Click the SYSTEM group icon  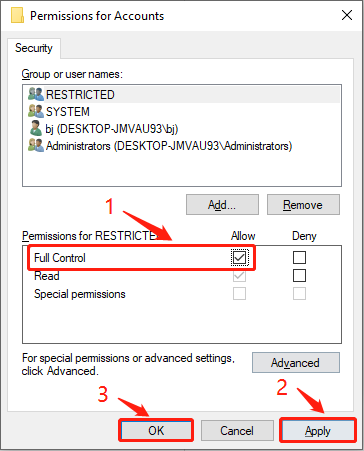(36, 111)
